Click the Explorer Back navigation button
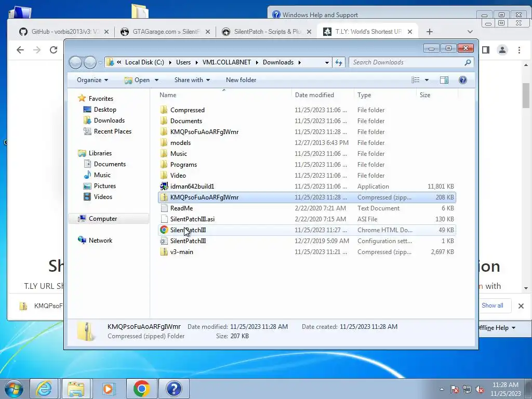 75,62
